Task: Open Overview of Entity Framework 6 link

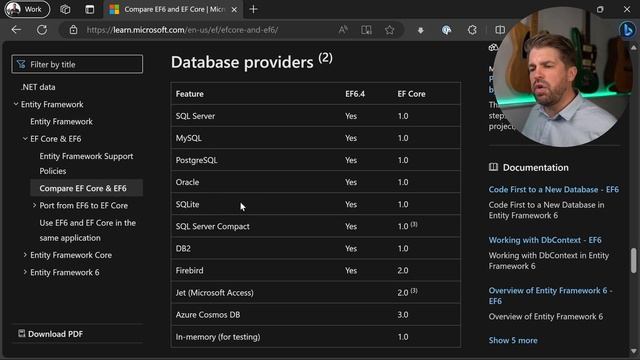Action: pos(551,296)
